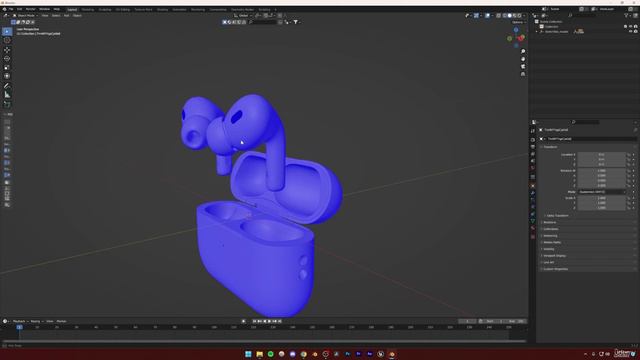Click the blue Z axis on the navigation gizmo
This screenshot has width=640, height=360.
pyautogui.click(x=516, y=30)
